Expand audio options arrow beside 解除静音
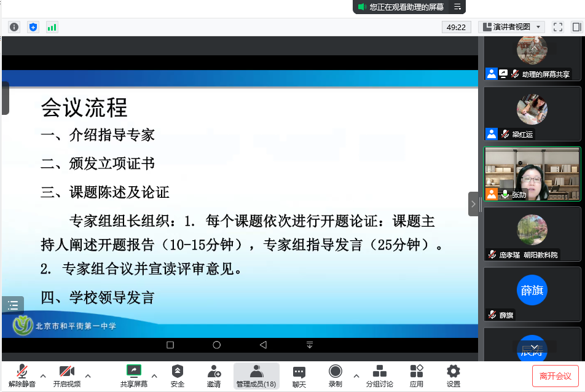 (x=43, y=376)
